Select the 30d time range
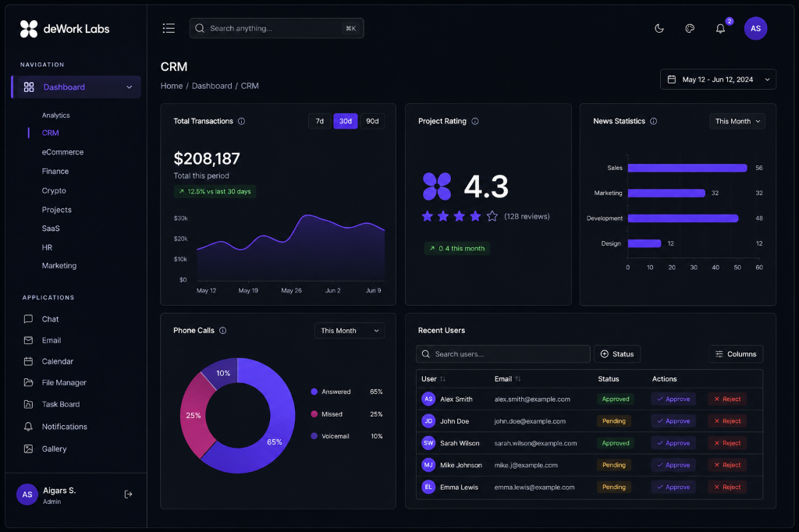The width and height of the screenshot is (799, 532). [x=346, y=121]
